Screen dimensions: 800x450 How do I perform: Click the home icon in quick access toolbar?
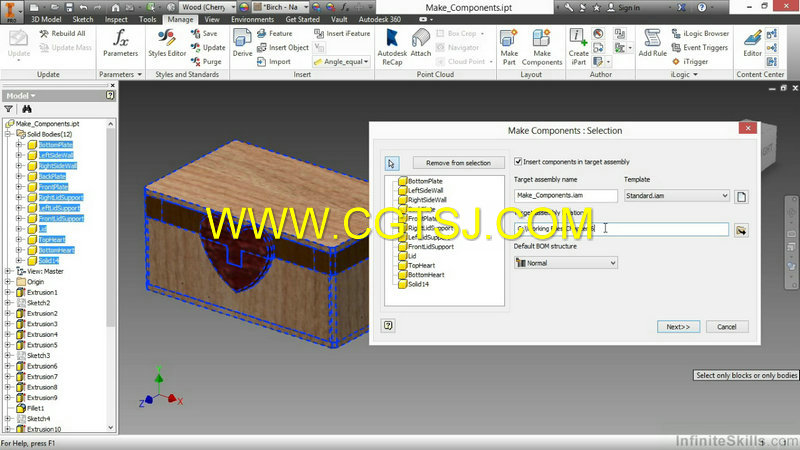coord(116,7)
